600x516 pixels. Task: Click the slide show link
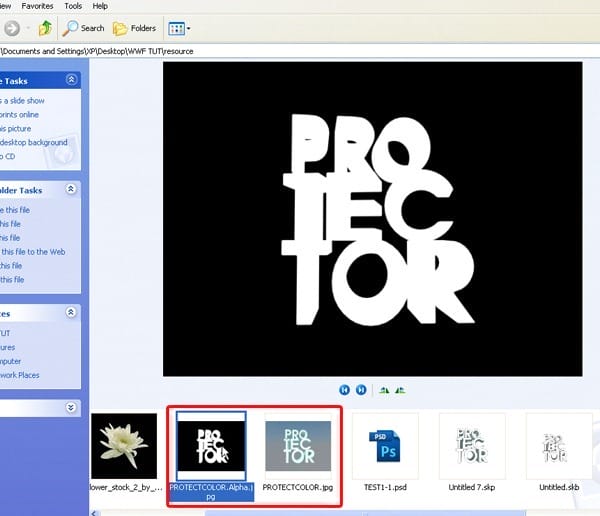point(22,101)
